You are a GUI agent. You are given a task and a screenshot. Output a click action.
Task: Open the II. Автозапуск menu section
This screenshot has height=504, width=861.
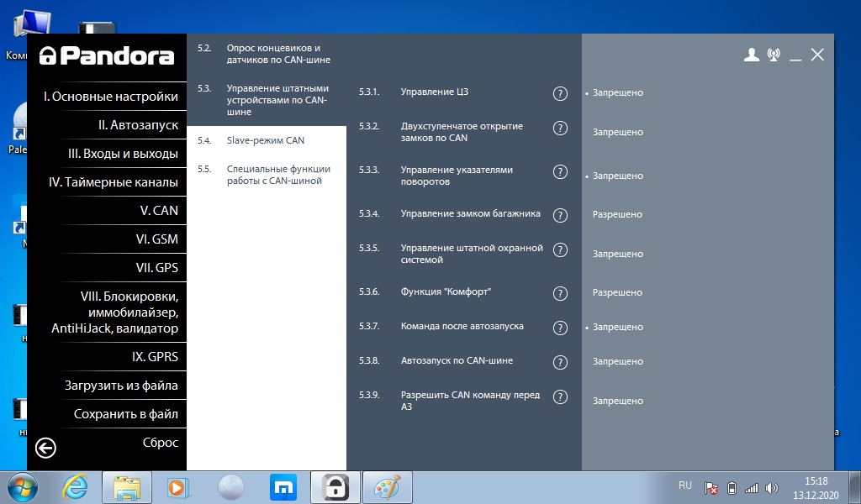137,125
